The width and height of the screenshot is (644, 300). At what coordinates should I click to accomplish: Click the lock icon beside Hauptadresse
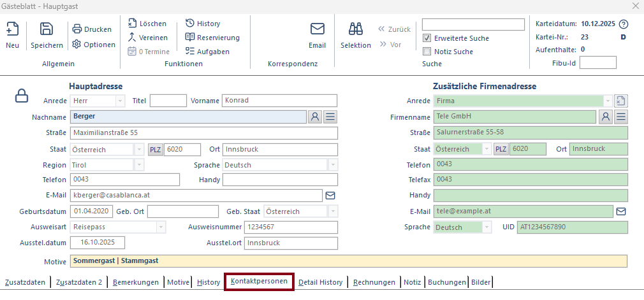click(x=22, y=96)
